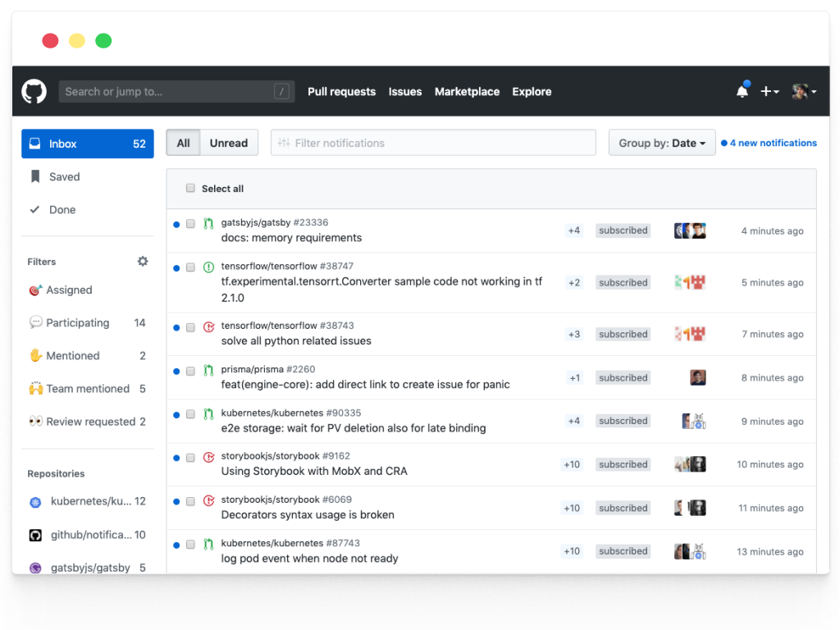Click the GitHub Octocat logo
Viewport: 840px width, 630px height.
(33, 91)
